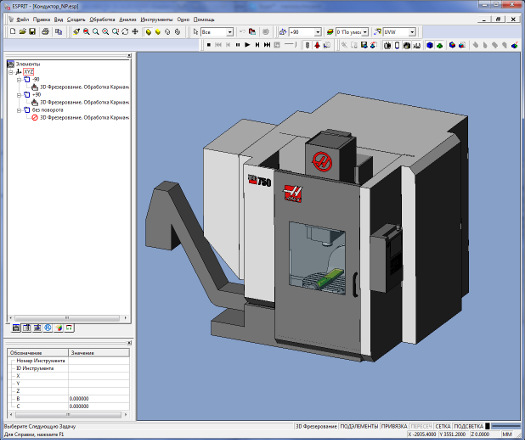525x440 pixels.
Task: Click the printer icon in the toolbar
Action: click(x=45, y=32)
